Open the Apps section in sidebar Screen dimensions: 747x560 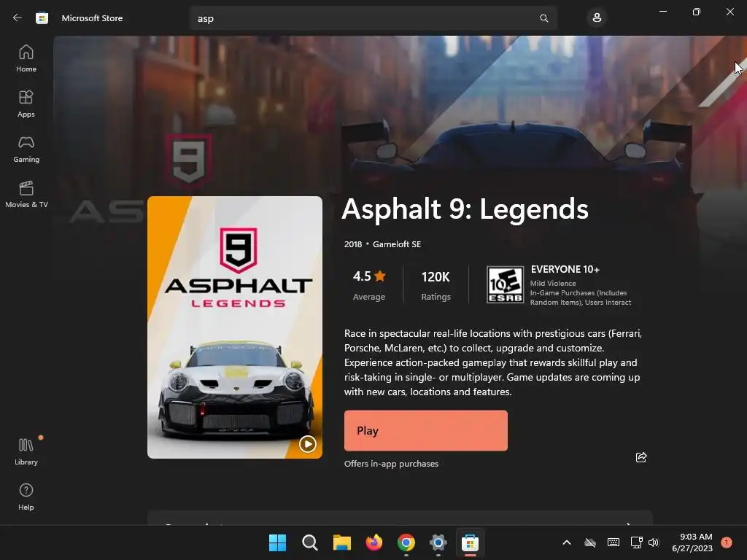(26, 104)
